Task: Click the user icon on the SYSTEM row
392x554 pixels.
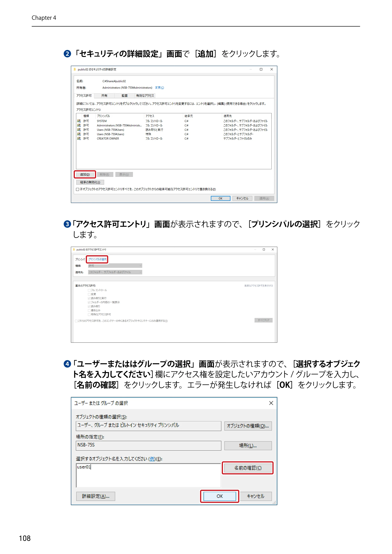Action: (79, 121)
